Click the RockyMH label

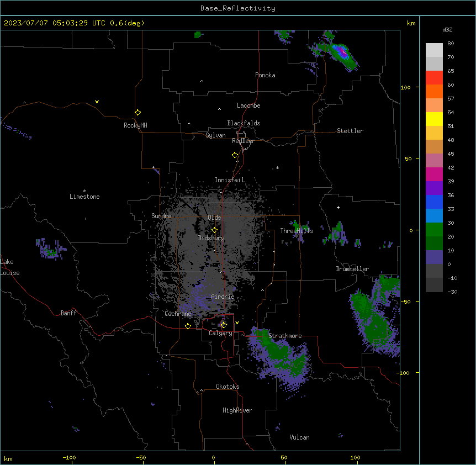[135, 125]
